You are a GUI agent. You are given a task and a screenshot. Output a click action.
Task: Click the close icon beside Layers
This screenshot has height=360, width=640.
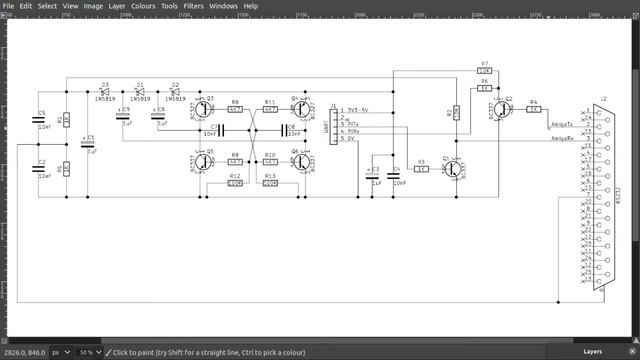coord(632,351)
